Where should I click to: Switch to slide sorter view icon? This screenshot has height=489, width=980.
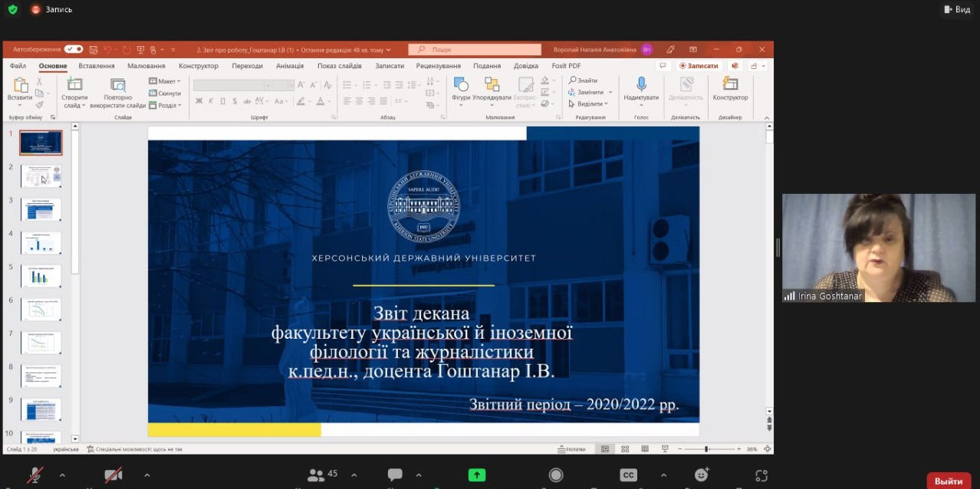(625, 449)
